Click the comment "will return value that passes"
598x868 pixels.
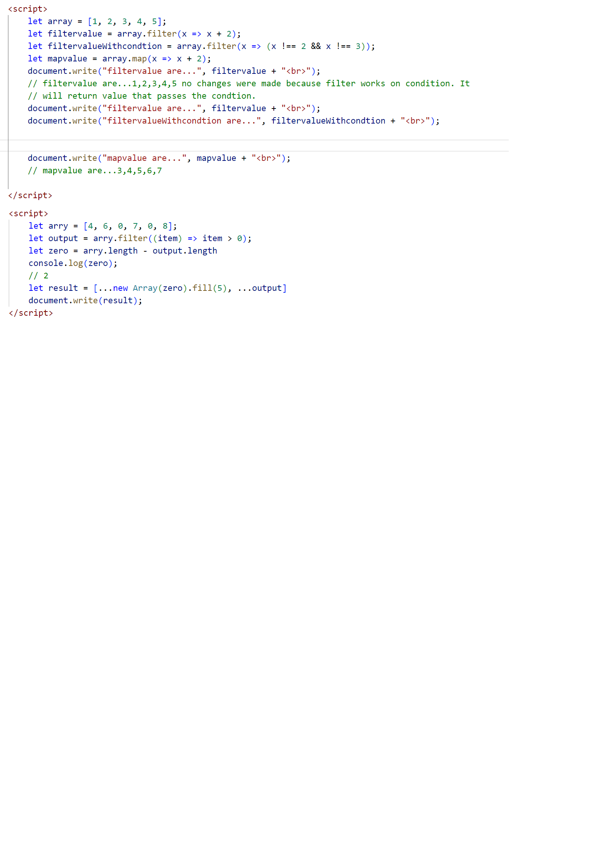pos(142,96)
